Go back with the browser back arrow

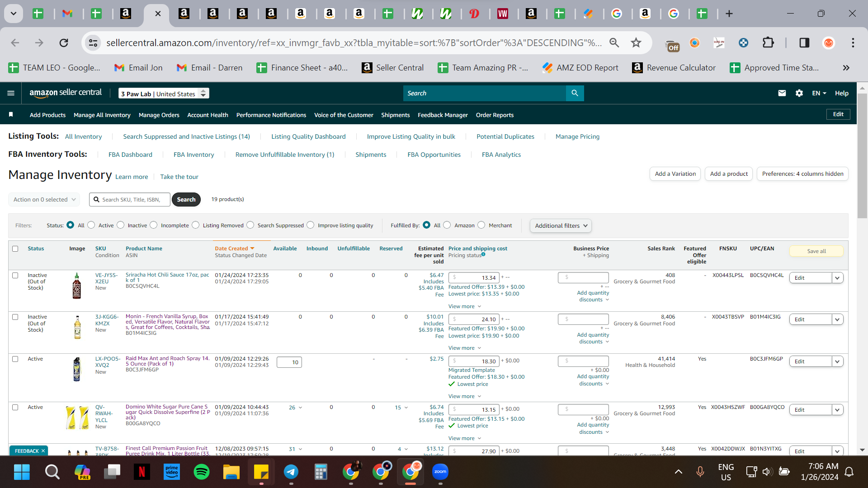15,43
